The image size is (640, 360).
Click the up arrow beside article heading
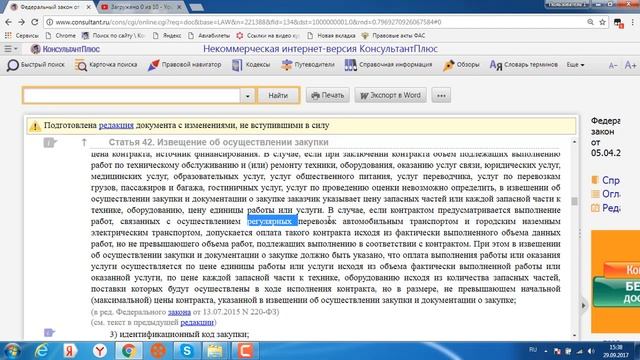[84, 142]
